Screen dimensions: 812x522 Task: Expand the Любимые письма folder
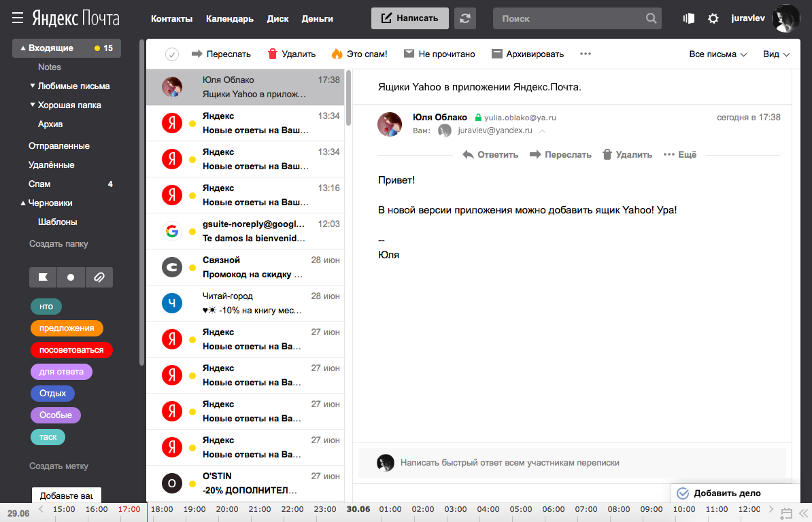[33, 86]
